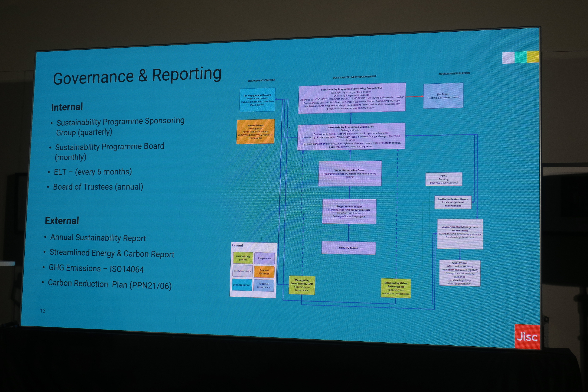The image size is (588, 392).
Task: Click the External heading
Action: (62, 221)
